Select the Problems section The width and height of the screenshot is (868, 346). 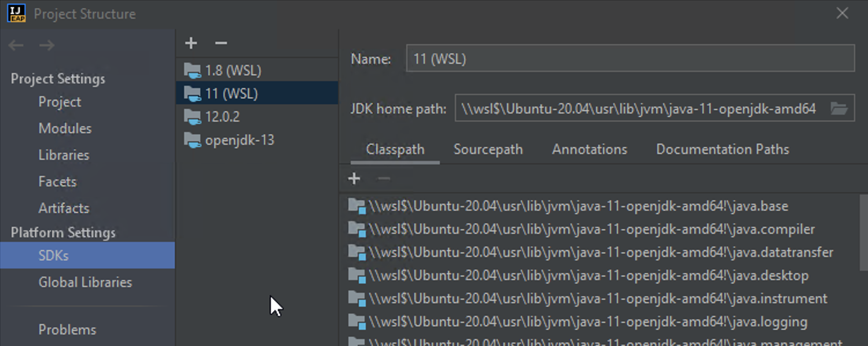(x=67, y=329)
